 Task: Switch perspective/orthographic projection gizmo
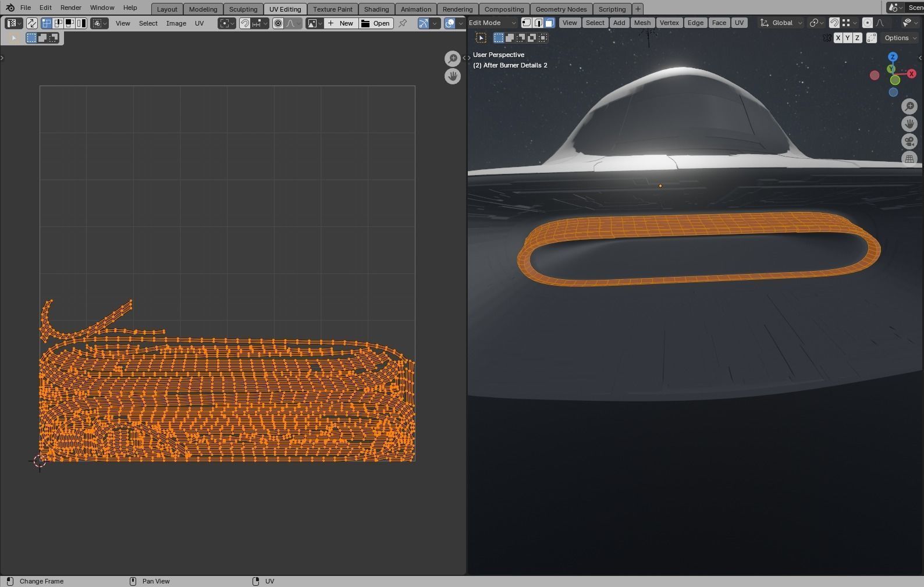coord(909,159)
